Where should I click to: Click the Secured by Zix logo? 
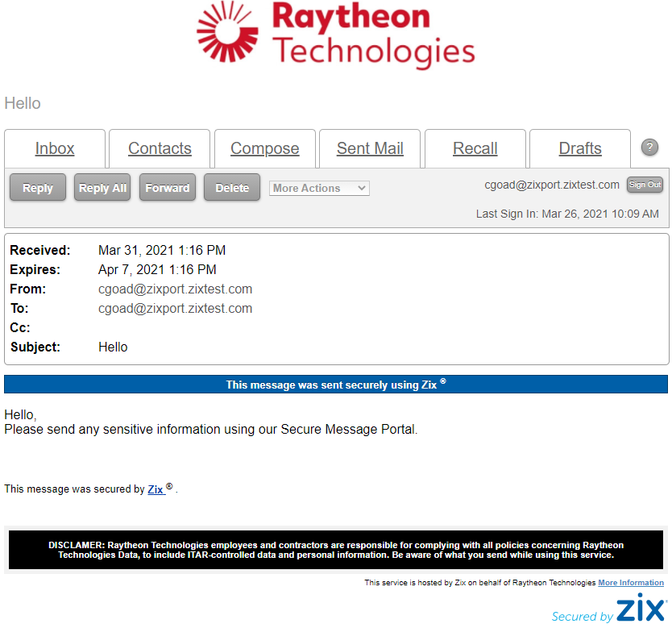[x=609, y=608]
